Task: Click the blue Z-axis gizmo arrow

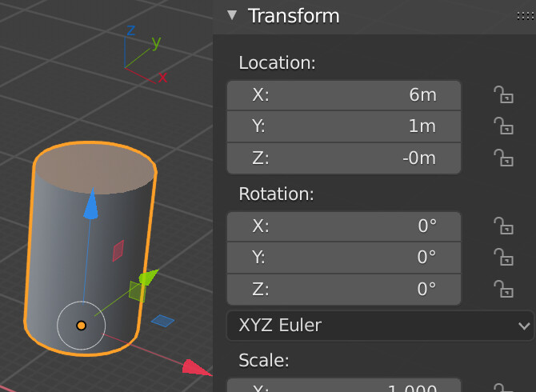Action: (x=91, y=204)
